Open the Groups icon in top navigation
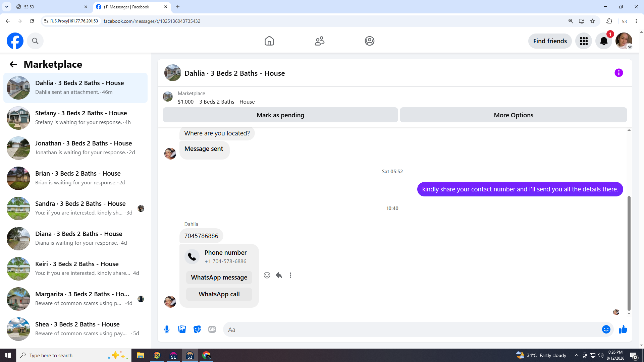The width and height of the screenshot is (644, 362). point(369,41)
